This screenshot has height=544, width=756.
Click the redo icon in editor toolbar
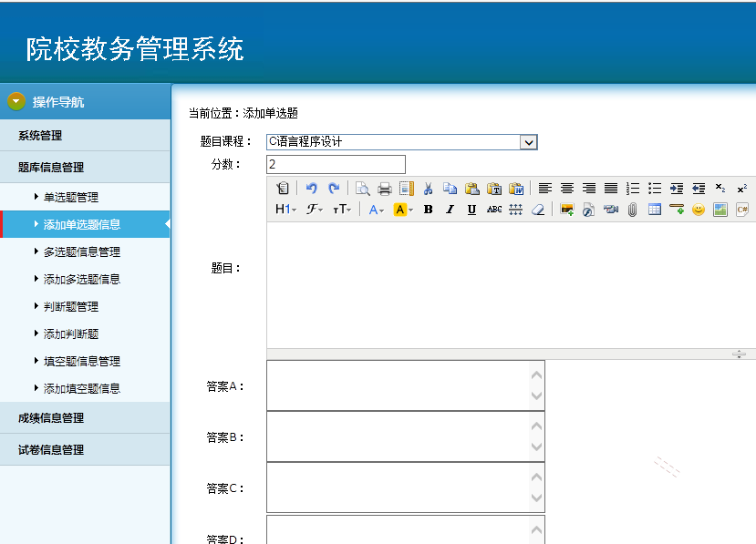pos(334,189)
